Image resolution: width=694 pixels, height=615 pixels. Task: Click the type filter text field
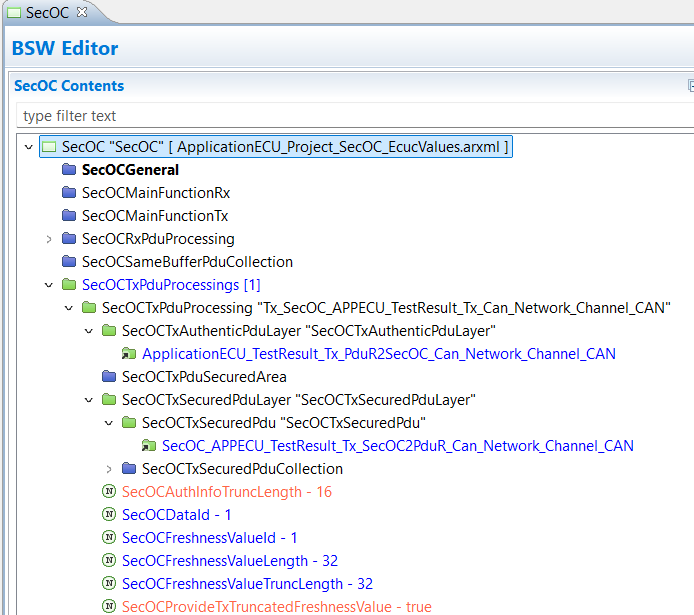(354, 116)
